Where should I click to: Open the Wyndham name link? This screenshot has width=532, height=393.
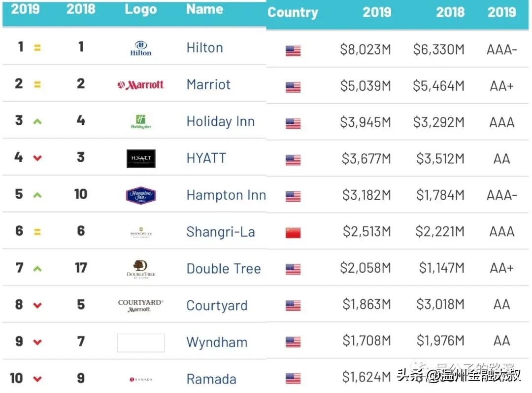(x=217, y=342)
